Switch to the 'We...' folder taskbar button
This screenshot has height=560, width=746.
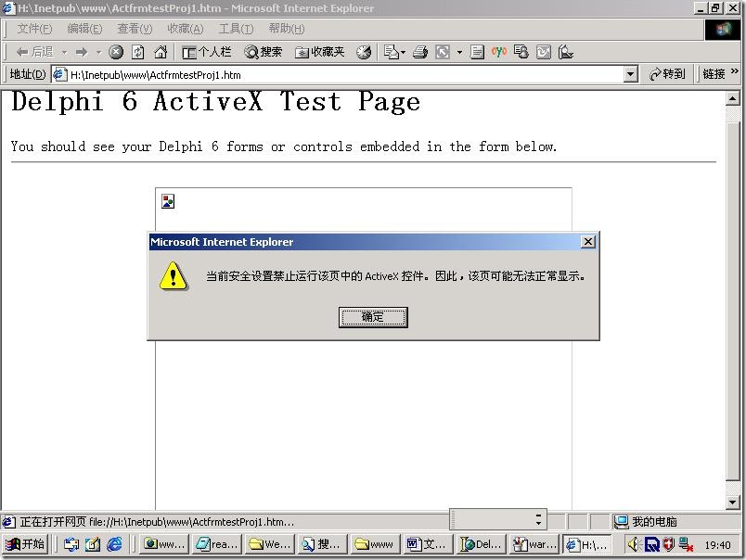269,544
